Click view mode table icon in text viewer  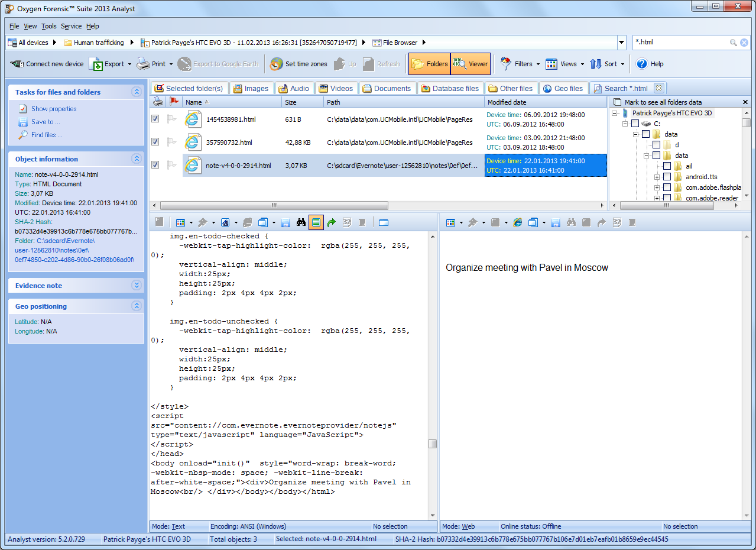(180, 222)
